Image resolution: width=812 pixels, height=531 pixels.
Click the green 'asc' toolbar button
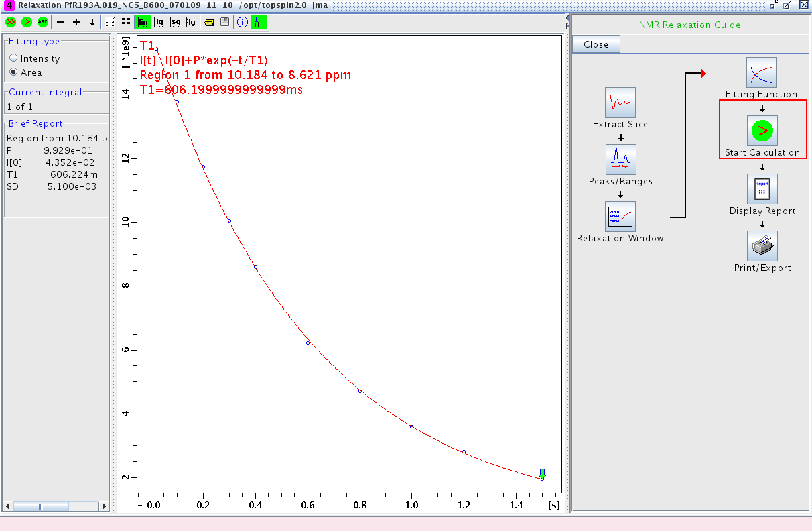(43, 22)
